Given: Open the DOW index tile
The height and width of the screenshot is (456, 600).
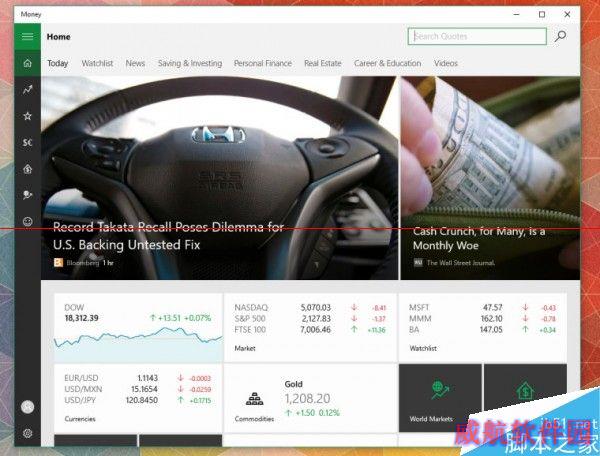Looking at the screenshot, I should (138, 328).
